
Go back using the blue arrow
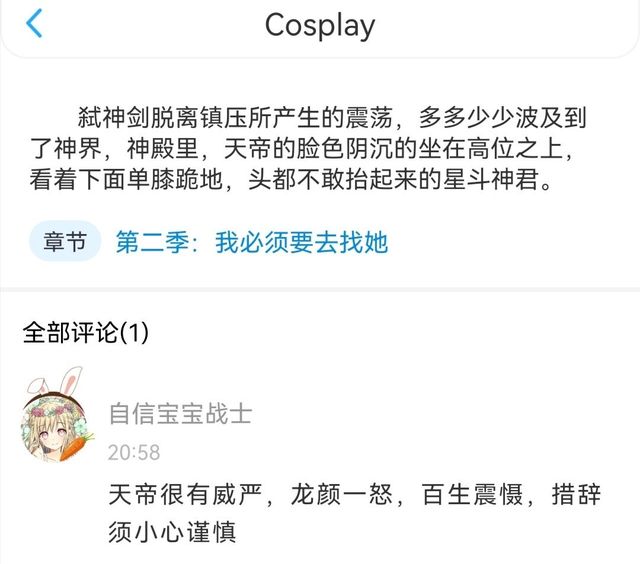34,23
